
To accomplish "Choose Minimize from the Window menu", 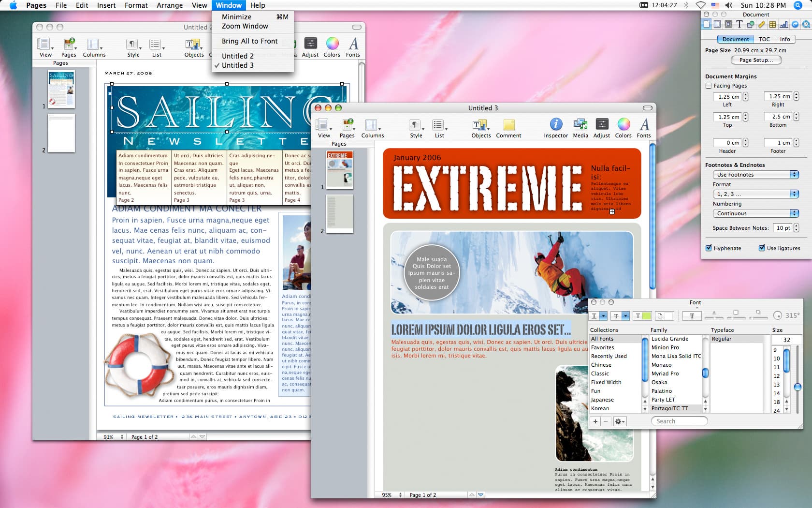I will coord(252,17).
